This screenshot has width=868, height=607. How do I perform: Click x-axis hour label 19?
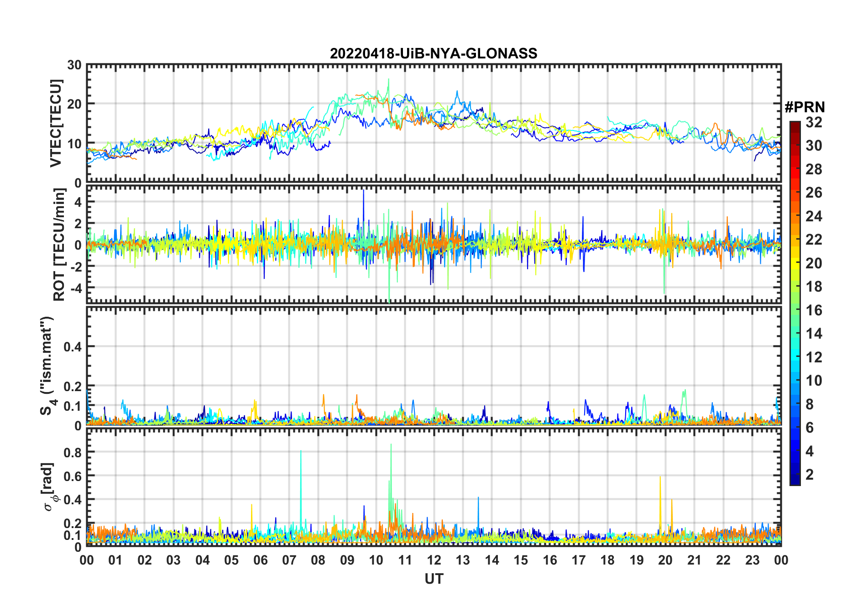click(637, 560)
